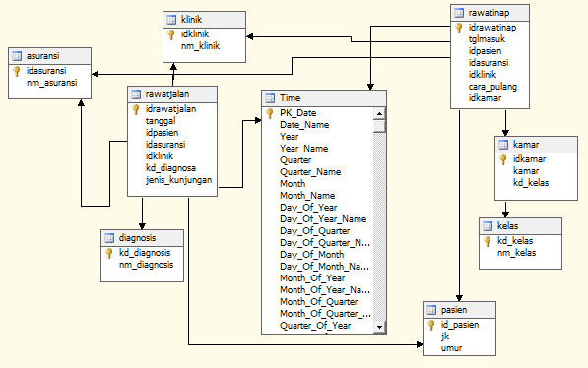Click the key icon beside idrawatinap
Viewport: 588px width, 368px height.
click(459, 29)
